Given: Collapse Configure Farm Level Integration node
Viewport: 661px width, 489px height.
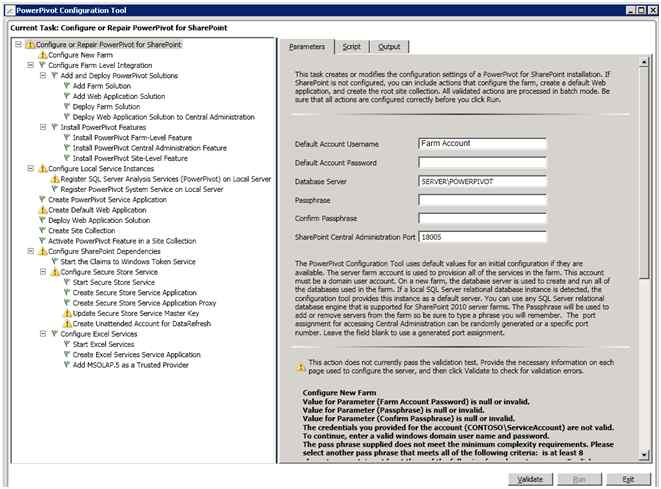Looking at the screenshot, I should [30, 65].
